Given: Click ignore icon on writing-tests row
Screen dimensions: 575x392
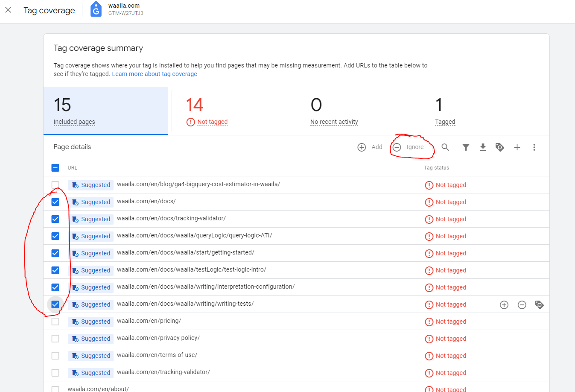Looking at the screenshot, I should pos(522,305).
